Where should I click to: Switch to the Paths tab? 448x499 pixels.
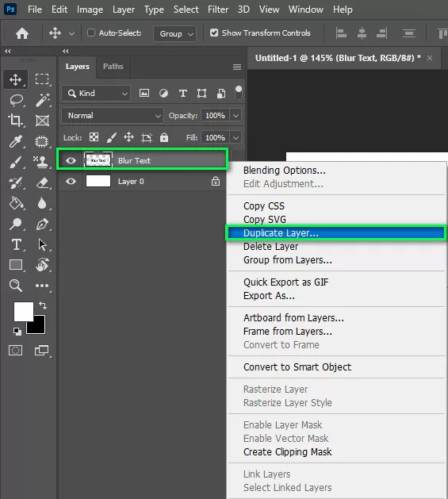tap(113, 66)
